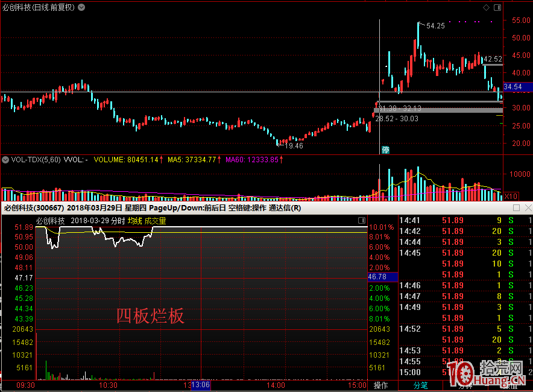The height and width of the screenshot is (392, 533).
Task: Select the 14:49 tick row
Action: coord(465,308)
